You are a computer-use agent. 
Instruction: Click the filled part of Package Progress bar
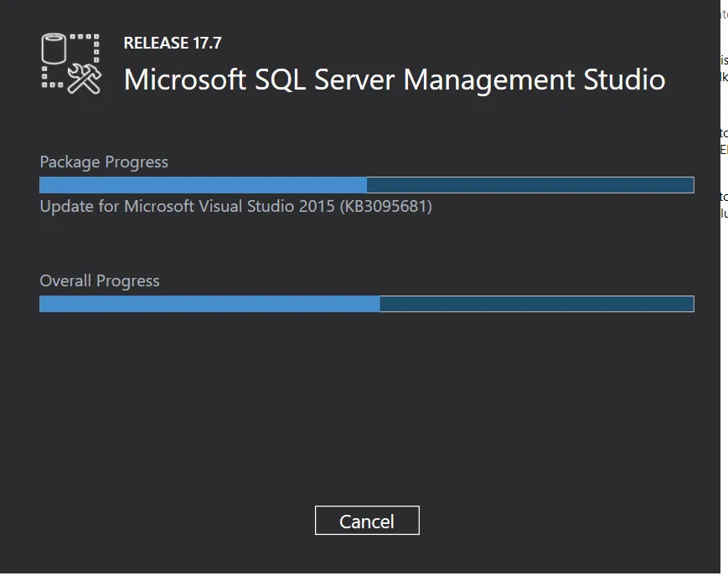tap(203, 185)
